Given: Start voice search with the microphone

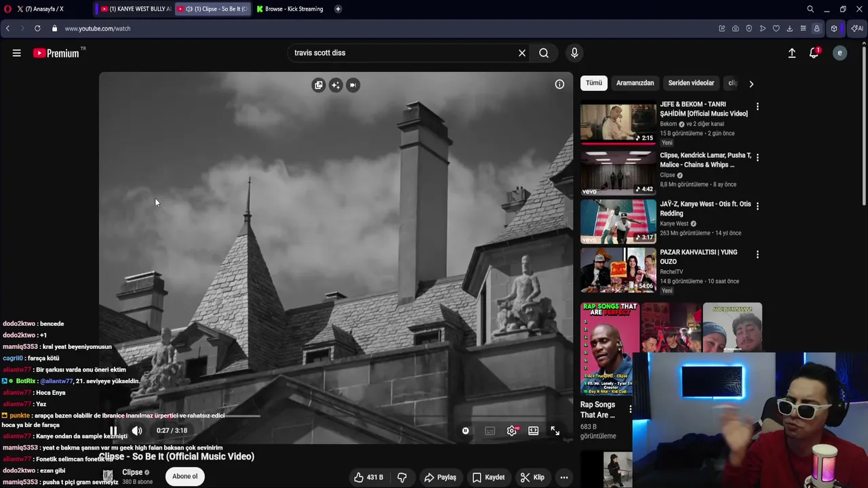Looking at the screenshot, I should pos(574,53).
